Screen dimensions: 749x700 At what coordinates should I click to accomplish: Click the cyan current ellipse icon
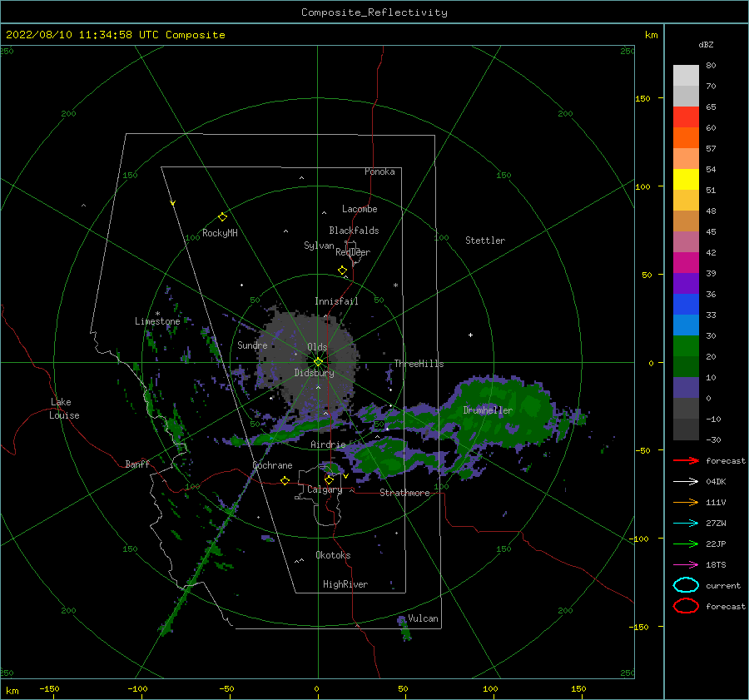686,585
